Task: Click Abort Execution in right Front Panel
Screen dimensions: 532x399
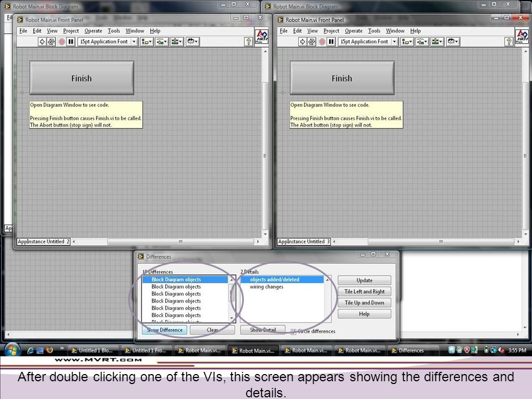Action: 321,42
